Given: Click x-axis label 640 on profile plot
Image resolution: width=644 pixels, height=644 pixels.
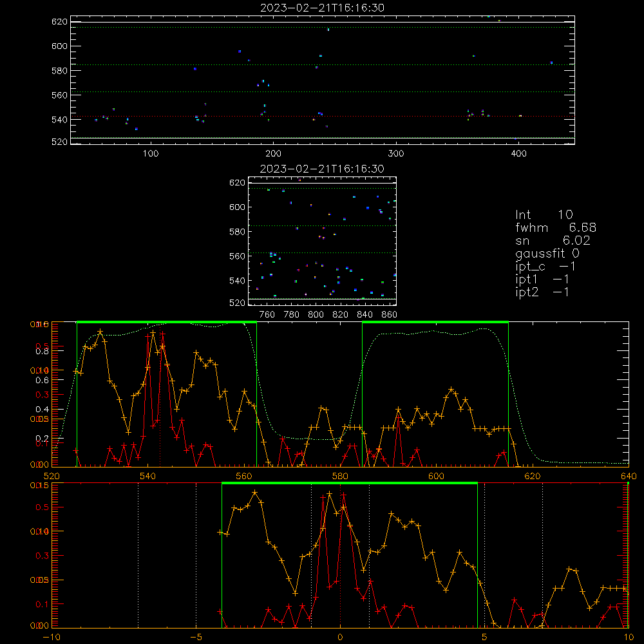Looking at the screenshot, I should click(x=629, y=476).
